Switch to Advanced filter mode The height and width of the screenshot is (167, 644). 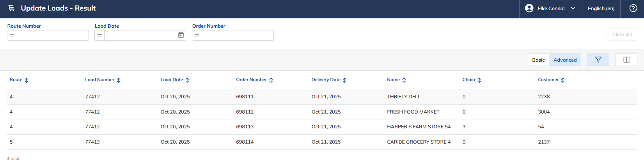tap(565, 60)
